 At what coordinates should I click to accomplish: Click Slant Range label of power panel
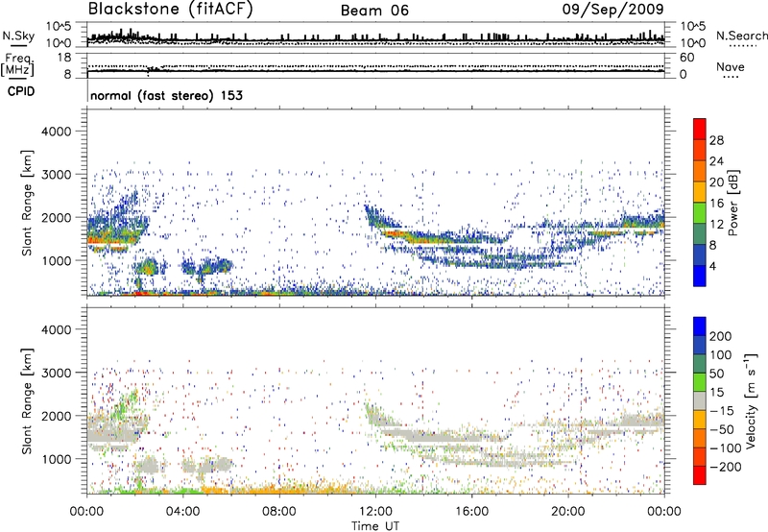pyautogui.click(x=27, y=203)
